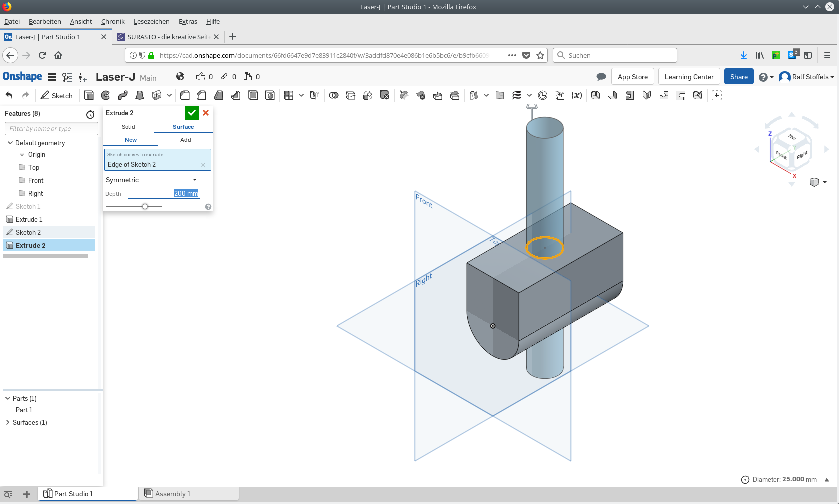Click the depth slider handle
Screen dimensions: 839x504
(x=145, y=206)
